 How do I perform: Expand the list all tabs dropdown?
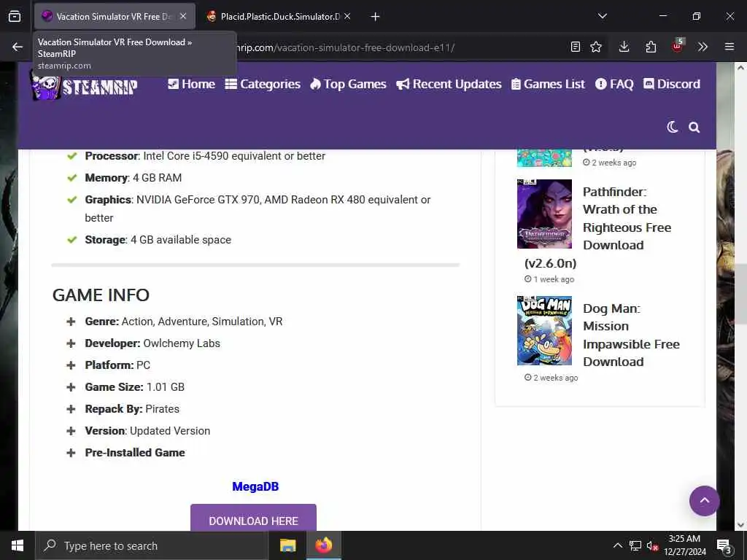pos(603,16)
